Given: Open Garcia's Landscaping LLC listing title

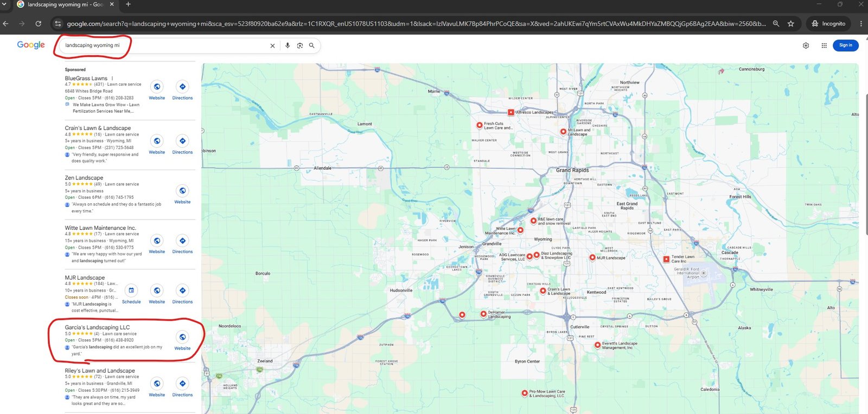Looking at the screenshot, I should (x=97, y=327).
